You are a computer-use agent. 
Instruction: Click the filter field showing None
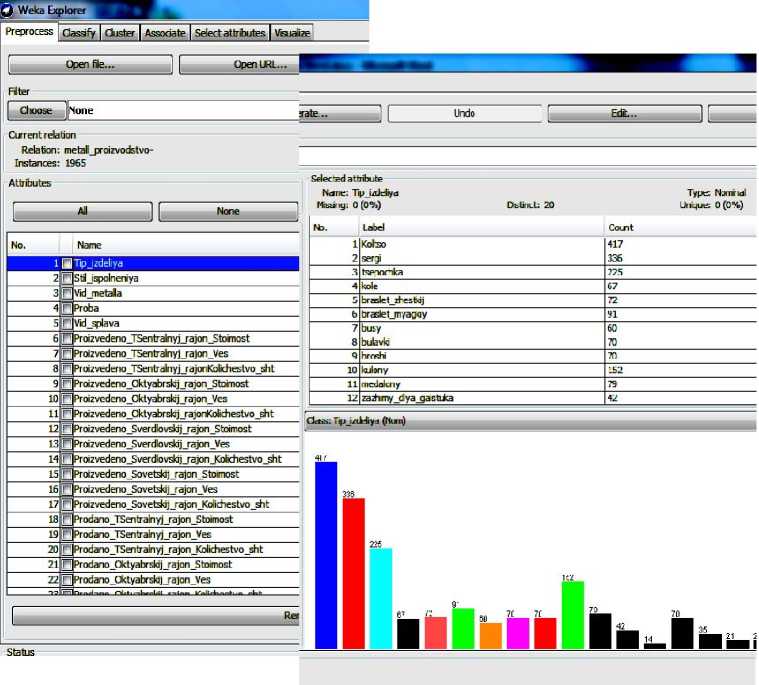(x=183, y=111)
